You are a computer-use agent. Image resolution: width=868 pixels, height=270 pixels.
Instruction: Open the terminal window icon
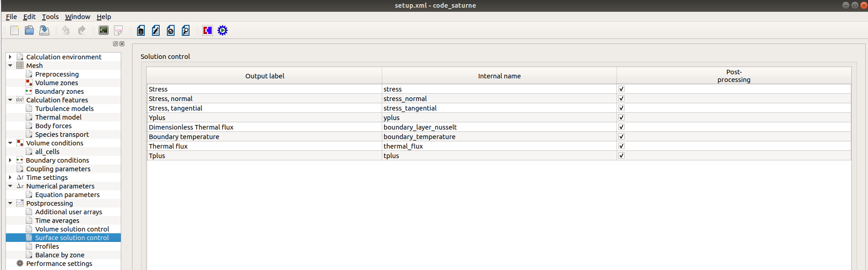pyautogui.click(x=104, y=30)
